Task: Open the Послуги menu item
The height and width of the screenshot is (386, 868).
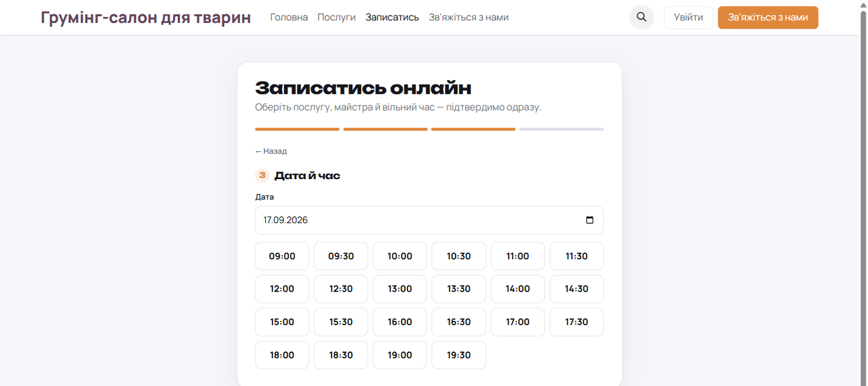Action: [x=336, y=18]
